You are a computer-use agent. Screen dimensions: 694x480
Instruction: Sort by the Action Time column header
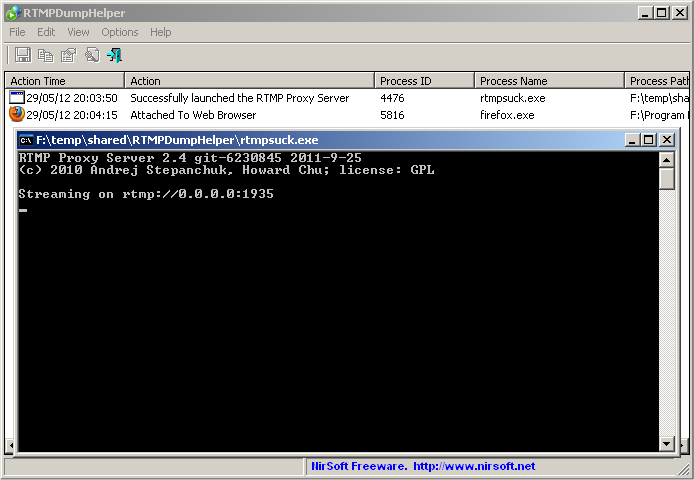(x=65, y=81)
